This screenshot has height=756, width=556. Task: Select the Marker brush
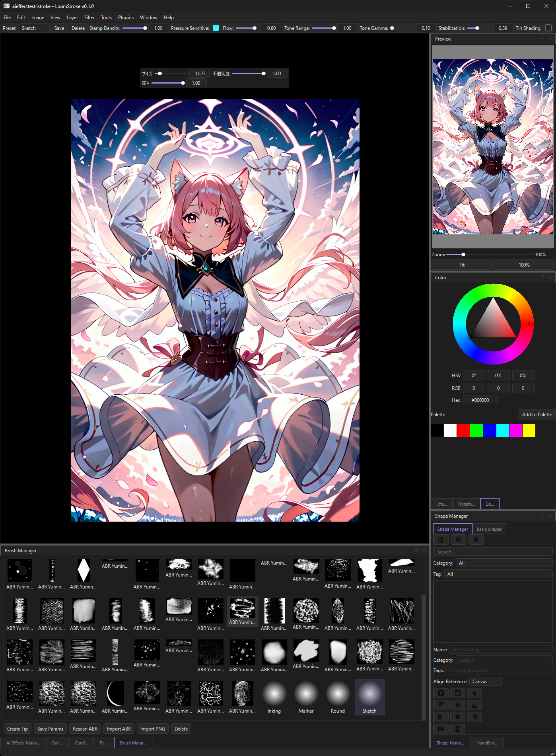(306, 697)
